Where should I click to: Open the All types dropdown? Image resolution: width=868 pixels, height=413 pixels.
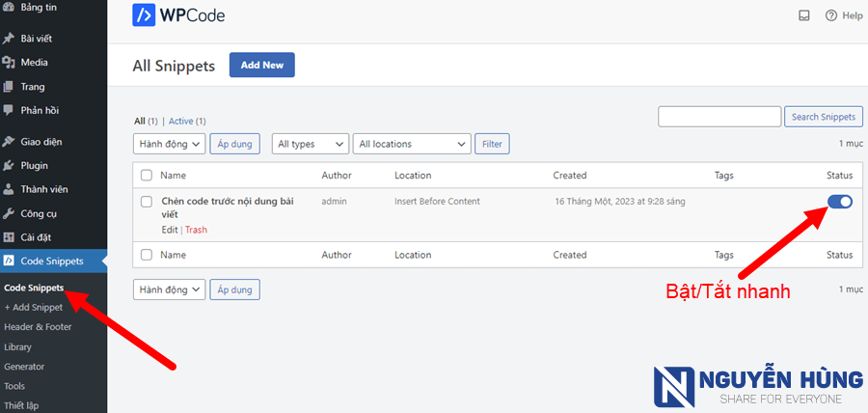click(311, 144)
